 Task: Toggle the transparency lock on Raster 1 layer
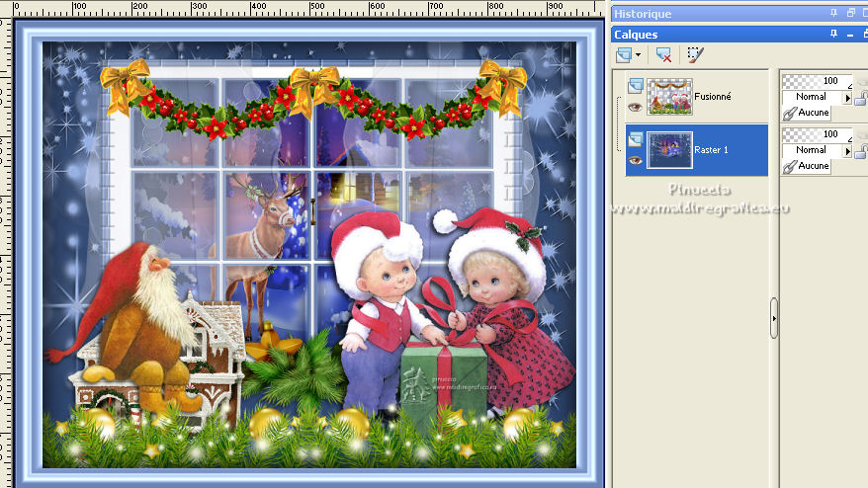click(861, 151)
